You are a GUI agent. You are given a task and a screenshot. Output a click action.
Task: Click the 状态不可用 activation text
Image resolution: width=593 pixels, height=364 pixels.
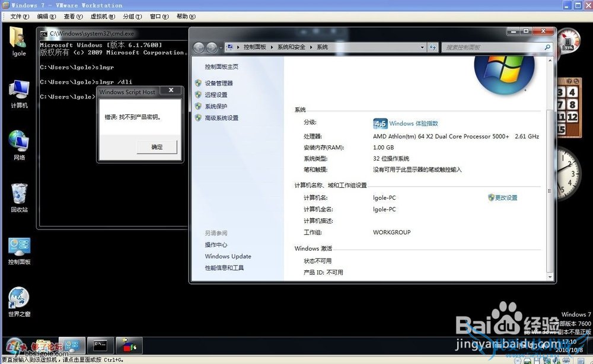(x=318, y=261)
